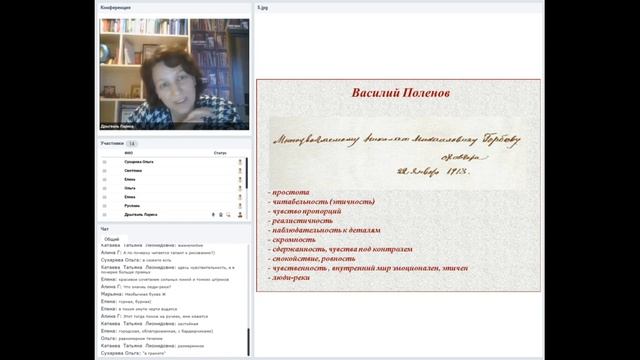The height and width of the screenshot is (360, 640).
Task: Click slide bullet "люди-реки"
Action: (x=289, y=278)
